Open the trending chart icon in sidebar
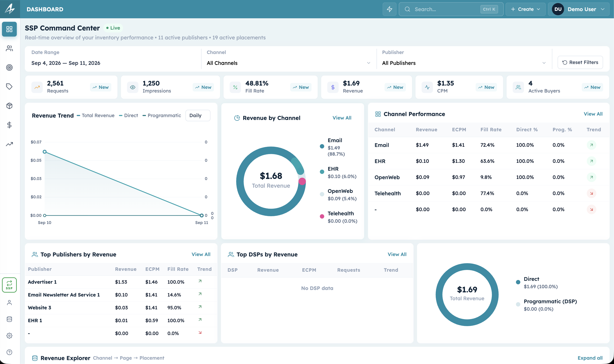Viewport: 614px width, 364px height. tap(9, 144)
